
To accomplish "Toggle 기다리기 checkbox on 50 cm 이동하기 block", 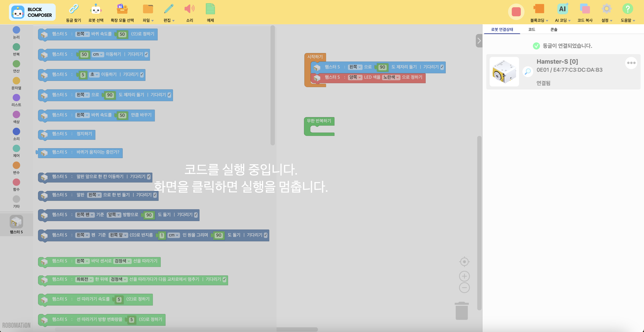I will [146, 54].
